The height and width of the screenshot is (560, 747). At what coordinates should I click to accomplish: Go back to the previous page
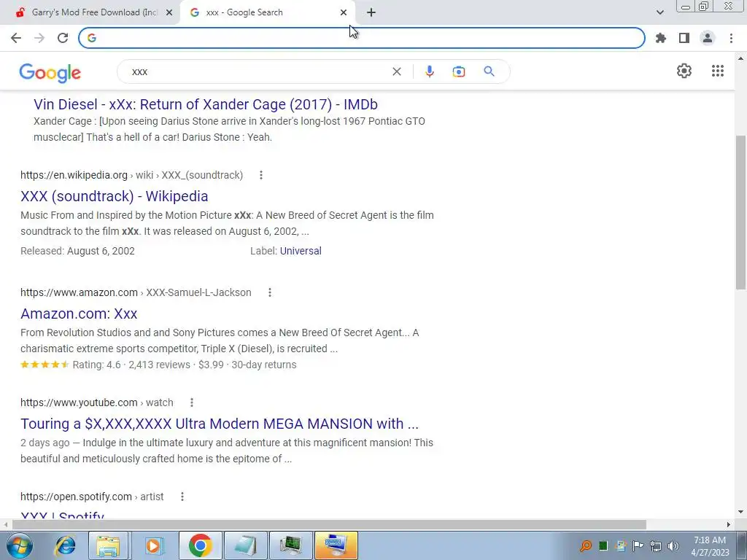point(16,38)
